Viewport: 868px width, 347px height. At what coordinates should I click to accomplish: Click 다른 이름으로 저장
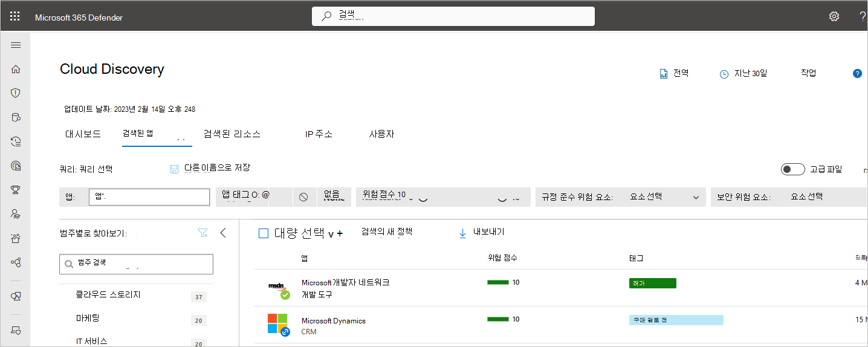(x=217, y=167)
